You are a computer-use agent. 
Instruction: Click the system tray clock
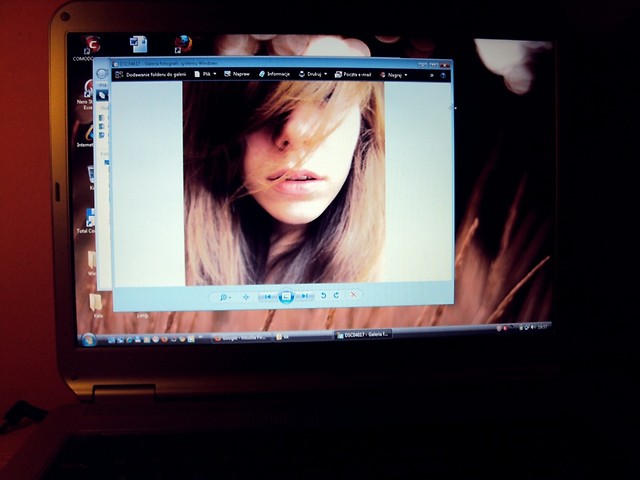(542, 327)
